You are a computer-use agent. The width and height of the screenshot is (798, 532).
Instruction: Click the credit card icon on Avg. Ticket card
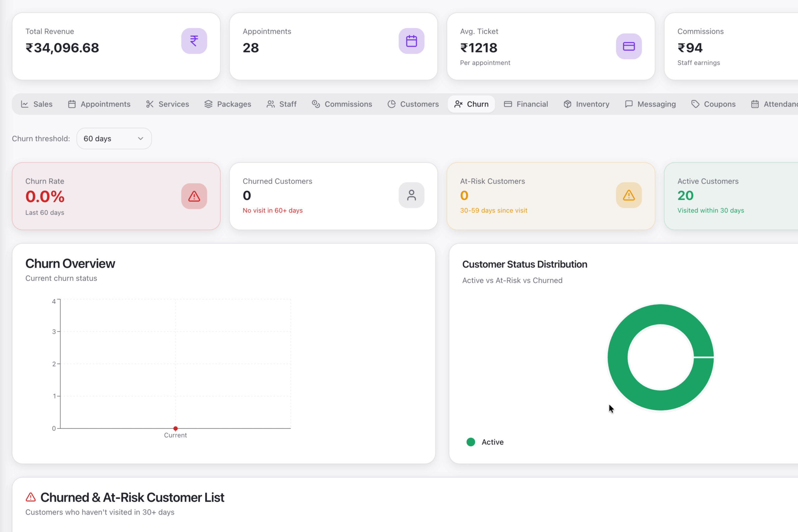(628, 46)
